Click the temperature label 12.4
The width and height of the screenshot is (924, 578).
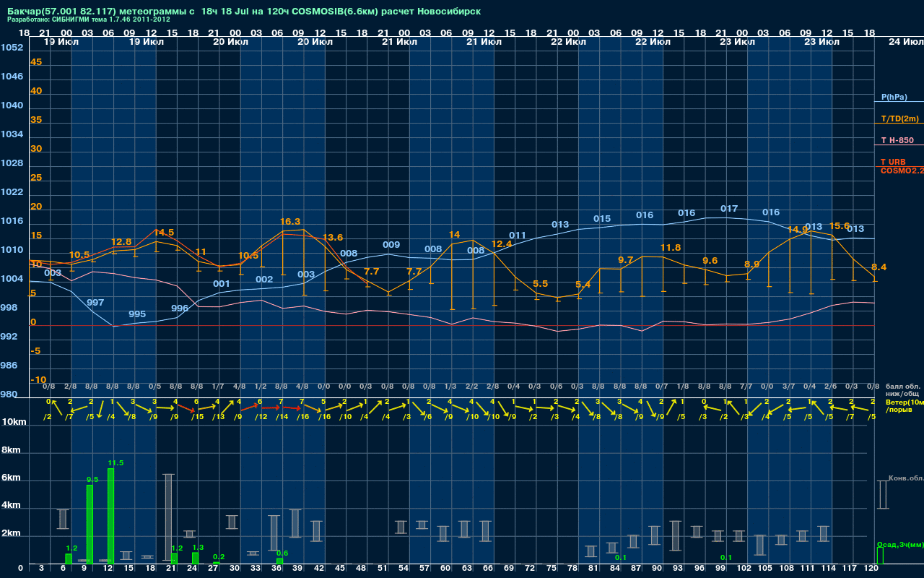[x=502, y=244]
